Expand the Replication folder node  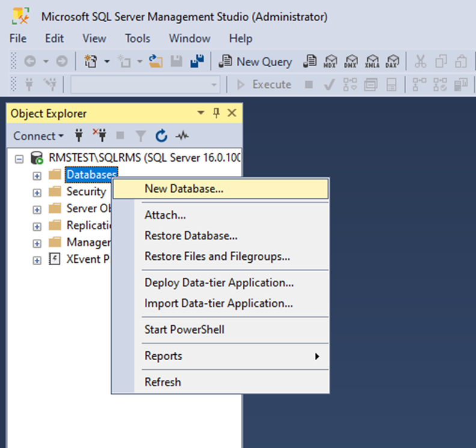pyautogui.click(x=37, y=227)
